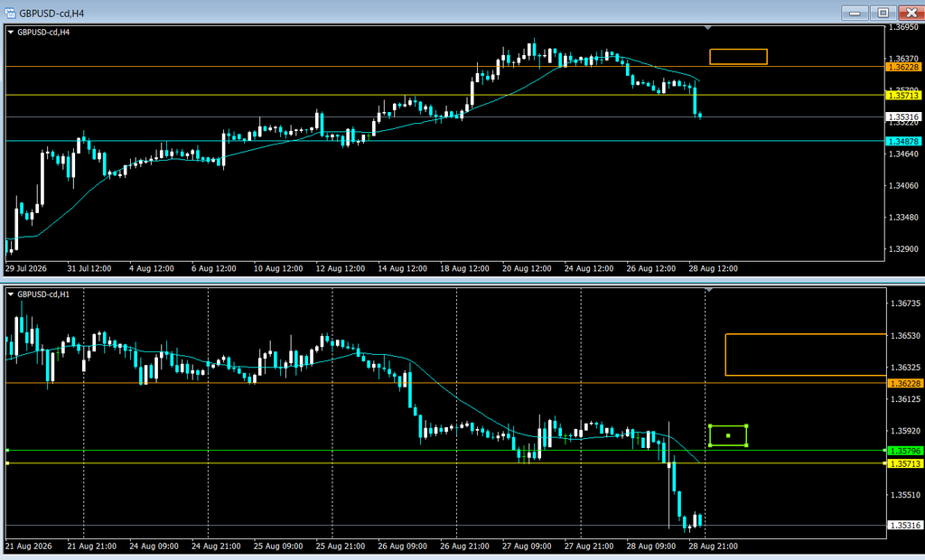Click the 20 Aug 12:00 date label on H4
Screen dimensions: 925x560
(527, 268)
